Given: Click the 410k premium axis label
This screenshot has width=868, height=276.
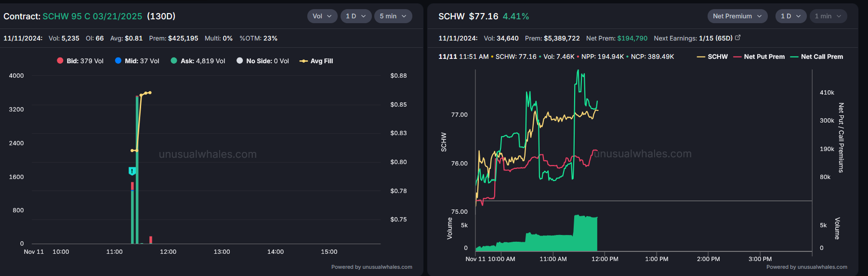Looking at the screenshot, I should pyautogui.click(x=827, y=93).
